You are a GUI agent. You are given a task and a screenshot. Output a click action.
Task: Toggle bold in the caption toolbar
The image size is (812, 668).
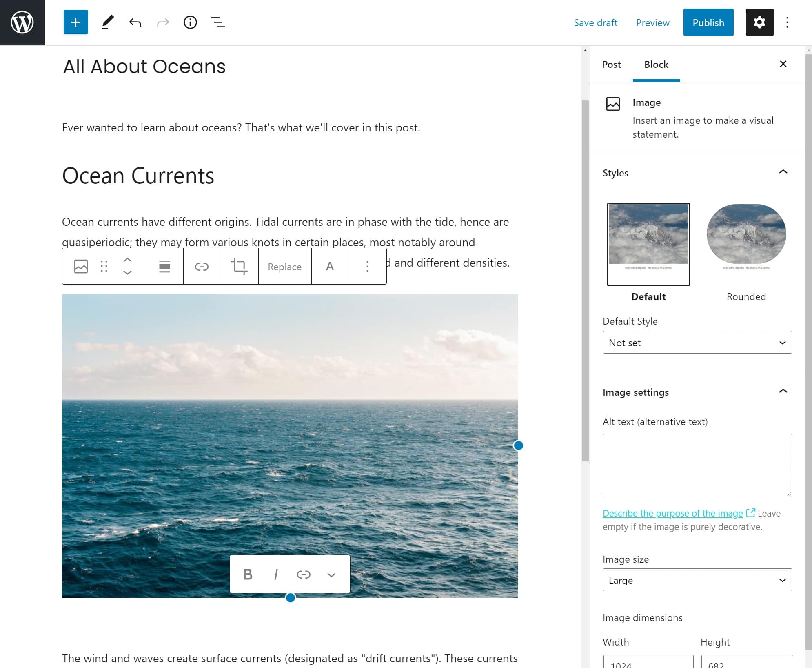pos(248,574)
